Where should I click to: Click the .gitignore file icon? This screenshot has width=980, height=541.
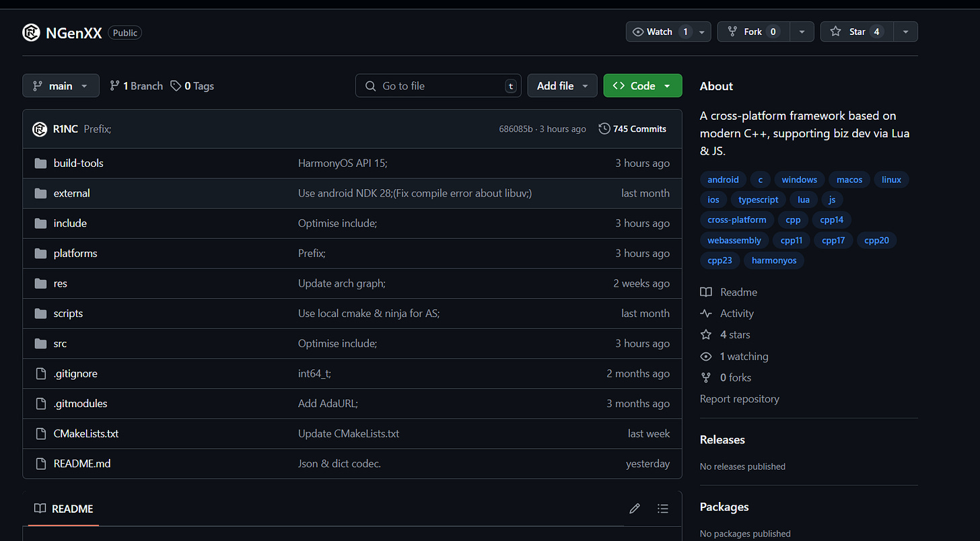40,373
